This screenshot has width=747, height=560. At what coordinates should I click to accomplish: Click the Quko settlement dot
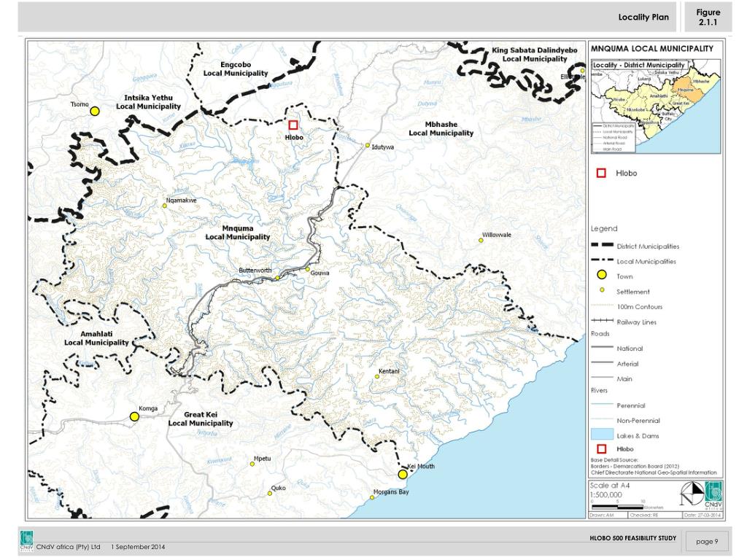pos(270,494)
